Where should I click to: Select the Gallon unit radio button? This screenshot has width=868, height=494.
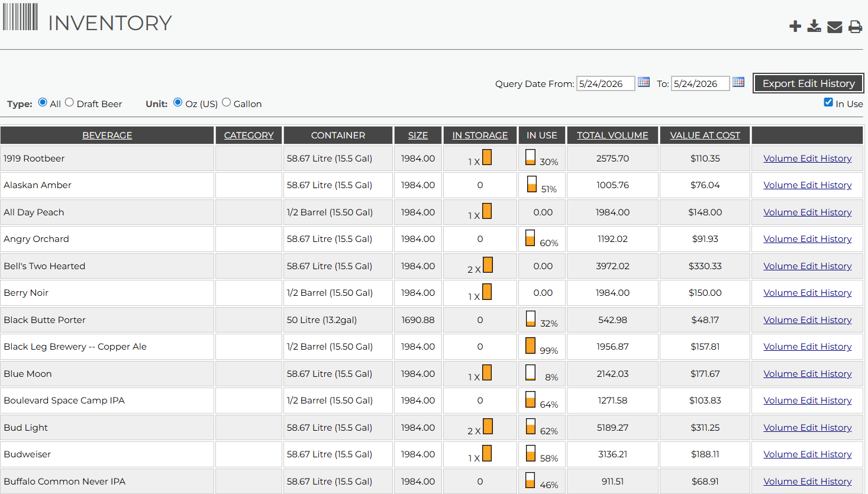(226, 102)
